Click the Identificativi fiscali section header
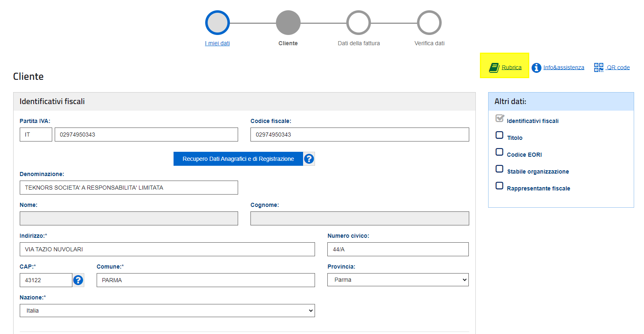Image resolution: width=644 pixels, height=334 pixels. (244, 102)
